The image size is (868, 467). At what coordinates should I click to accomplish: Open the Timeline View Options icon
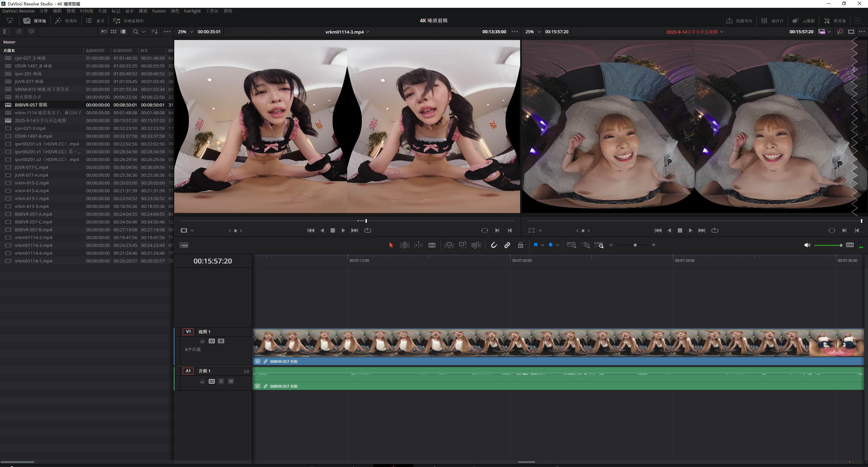184,245
